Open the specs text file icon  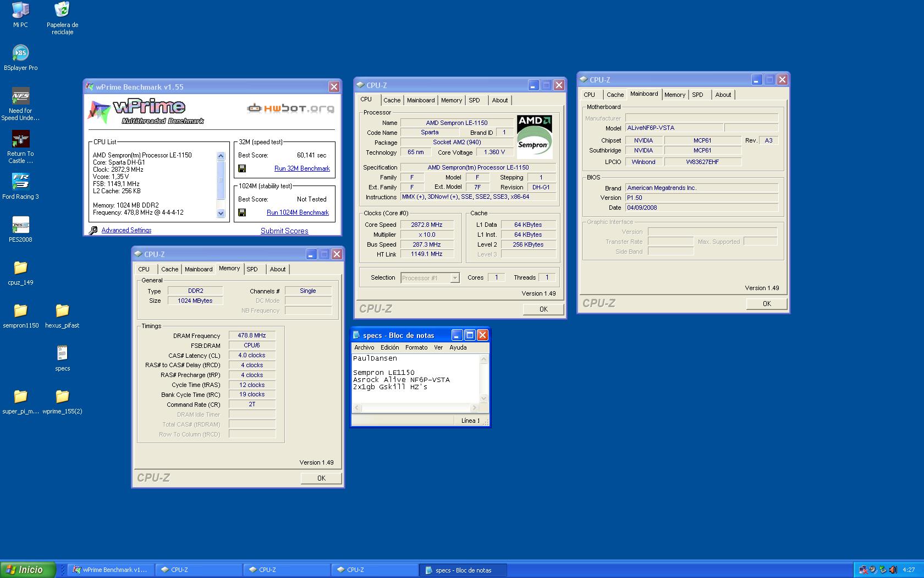62,358
